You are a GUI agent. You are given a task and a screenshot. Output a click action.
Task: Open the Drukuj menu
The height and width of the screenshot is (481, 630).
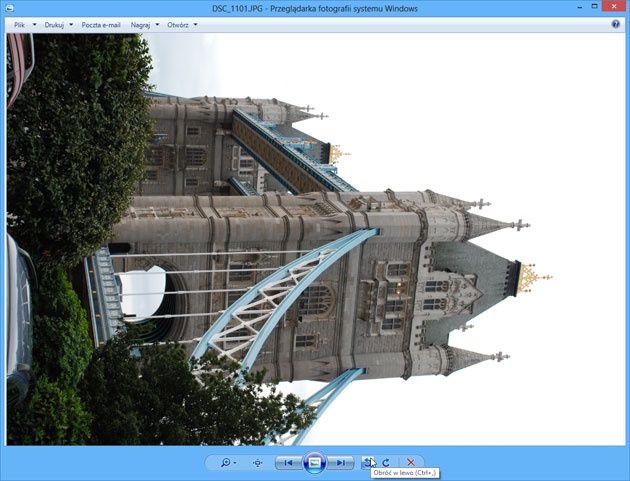[x=54, y=25]
